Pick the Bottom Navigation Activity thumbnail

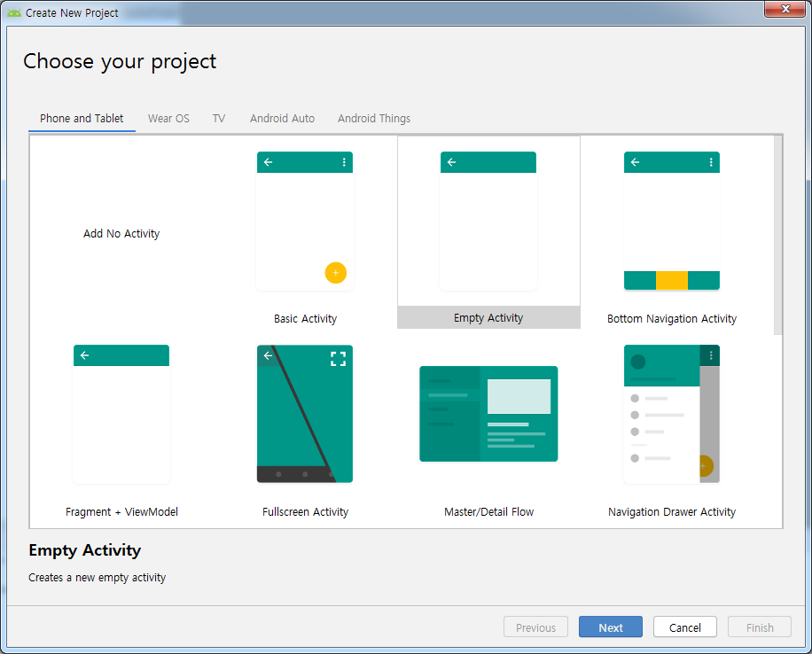(672, 222)
